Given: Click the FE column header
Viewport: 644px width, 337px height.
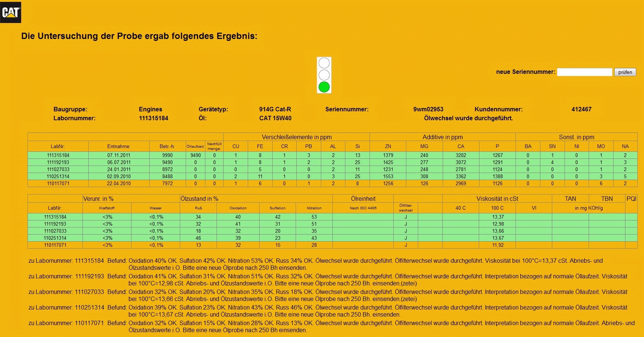Looking at the screenshot, I should tap(260, 146).
